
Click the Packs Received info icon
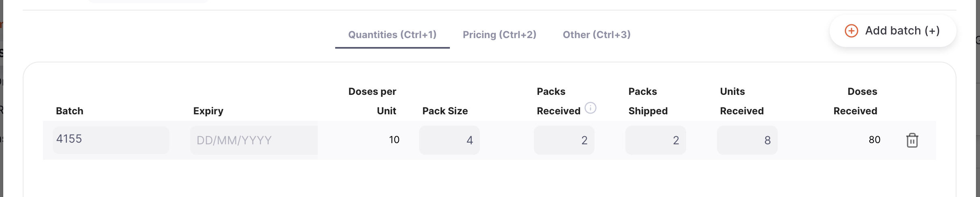pos(591,108)
